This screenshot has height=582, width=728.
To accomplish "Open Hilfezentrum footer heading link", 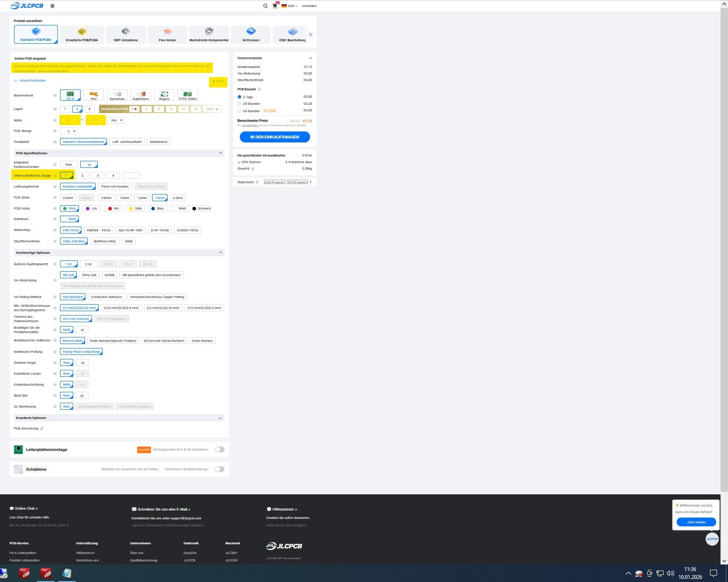I will 282,509.
